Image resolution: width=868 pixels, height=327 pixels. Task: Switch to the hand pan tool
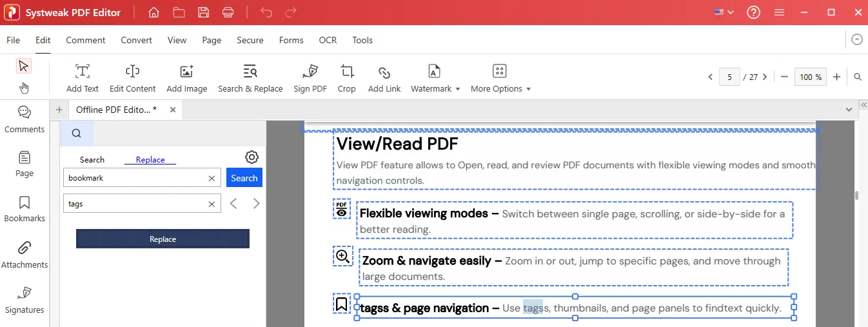point(24,88)
